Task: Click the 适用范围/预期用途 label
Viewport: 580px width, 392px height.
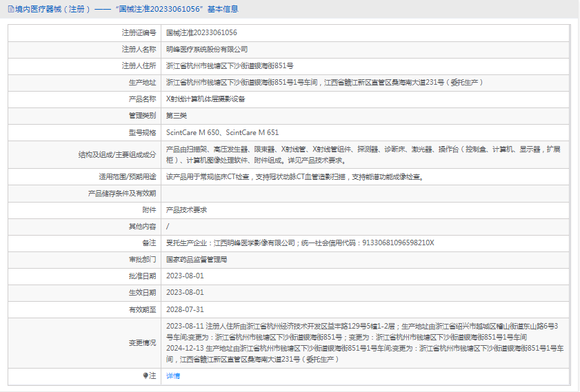Action: click(128, 177)
